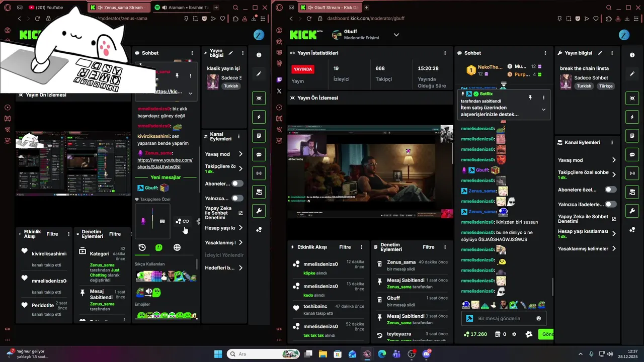This screenshot has width=644, height=362.
Task: Click the Kick points balance 17.260
Action: click(x=475, y=334)
